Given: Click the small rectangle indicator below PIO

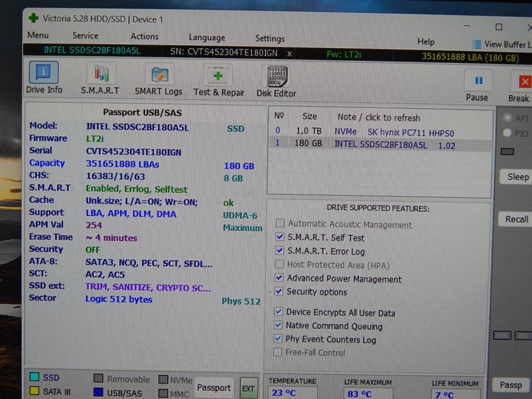Looking at the screenshot, I should coord(507,151).
